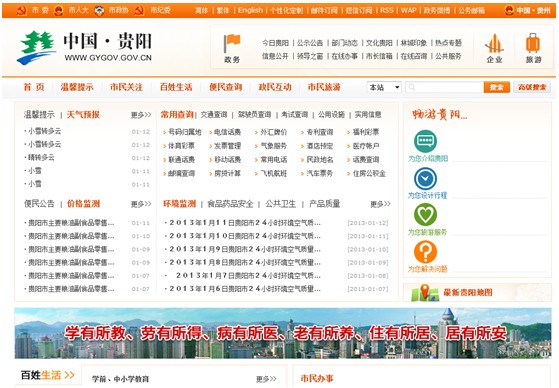Click the 为您解决问题 question mark icon
The width and height of the screenshot is (559, 388).
(425, 252)
